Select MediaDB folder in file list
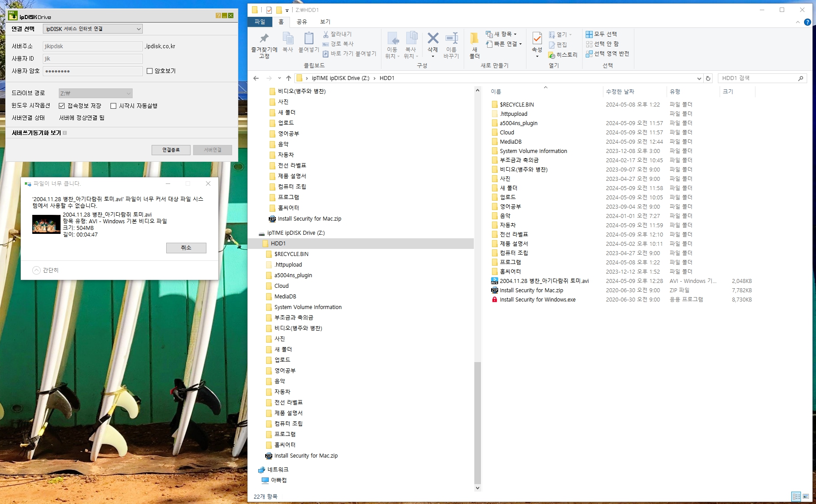Viewport: 816px width, 504px height. coord(511,142)
